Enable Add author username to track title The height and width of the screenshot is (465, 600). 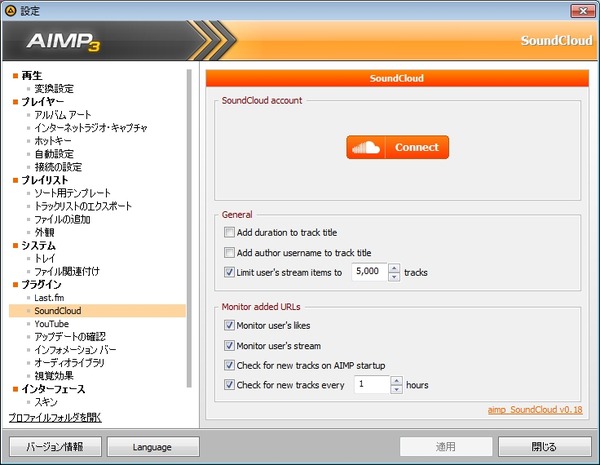(x=229, y=253)
